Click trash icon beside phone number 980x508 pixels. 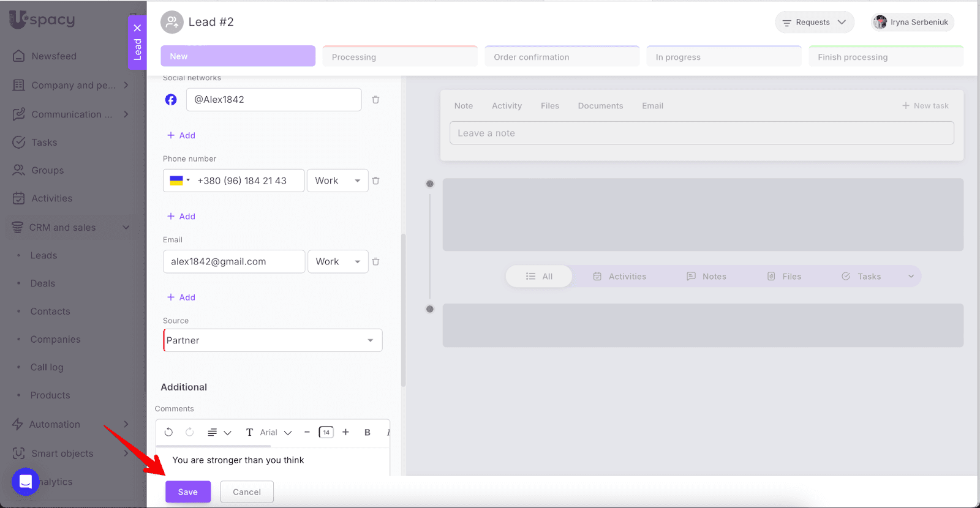coord(375,181)
